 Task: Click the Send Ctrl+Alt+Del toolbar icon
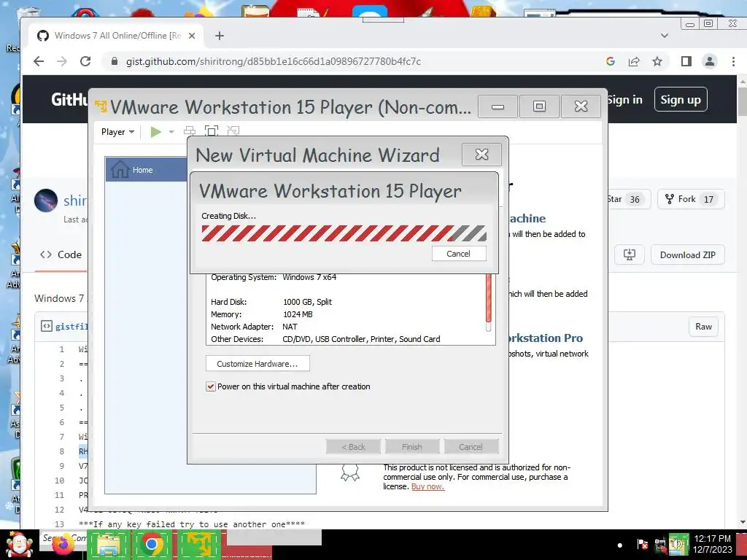point(190,131)
